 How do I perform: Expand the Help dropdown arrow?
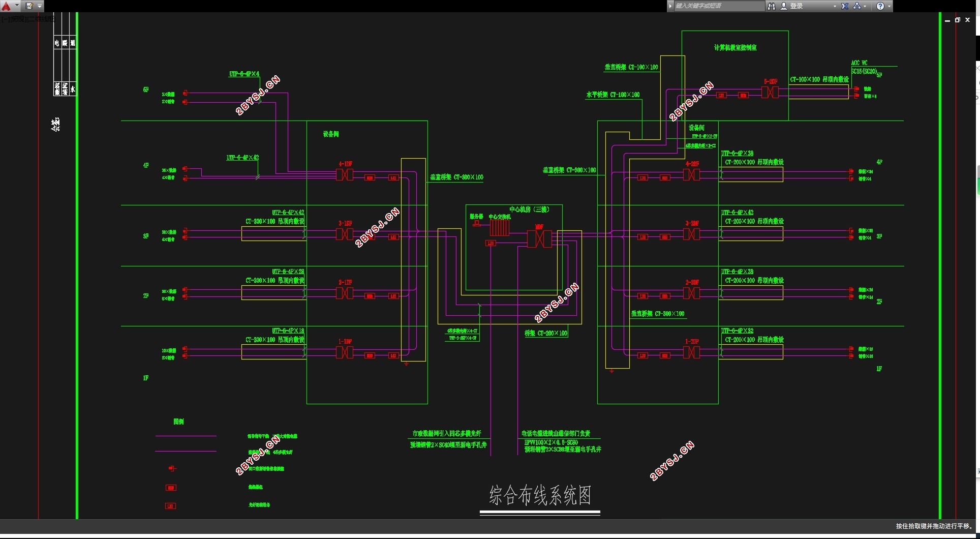coord(889,6)
